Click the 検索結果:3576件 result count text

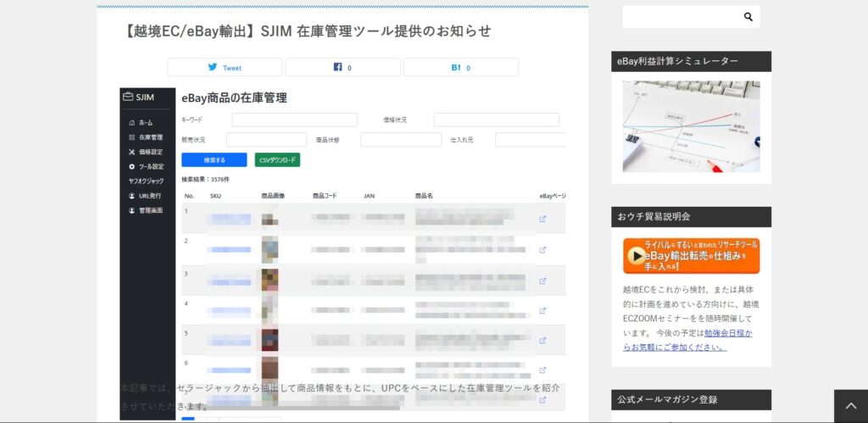[205, 180]
